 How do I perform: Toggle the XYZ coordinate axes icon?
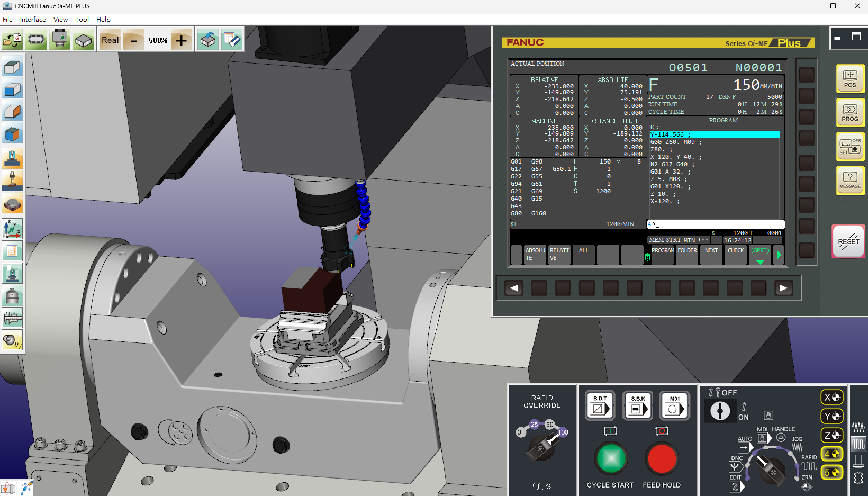coord(12,229)
